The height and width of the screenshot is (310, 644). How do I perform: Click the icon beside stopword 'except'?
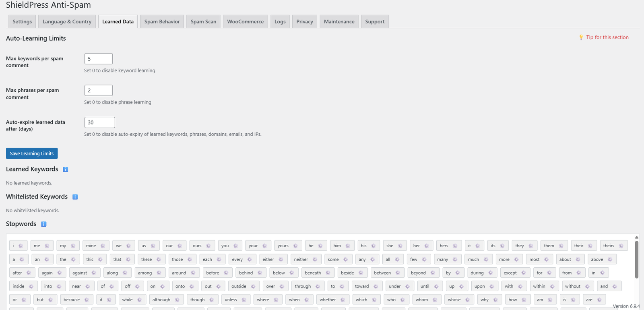coord(523,273)
